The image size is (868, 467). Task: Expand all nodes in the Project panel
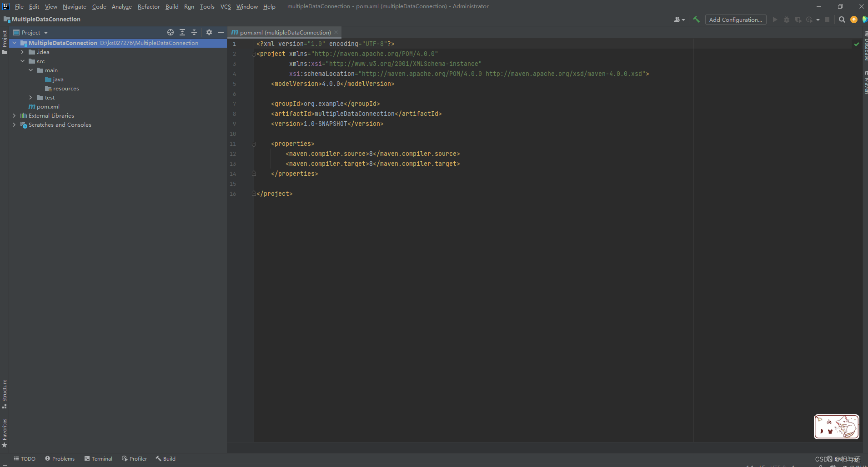click(x=182, y=32)
